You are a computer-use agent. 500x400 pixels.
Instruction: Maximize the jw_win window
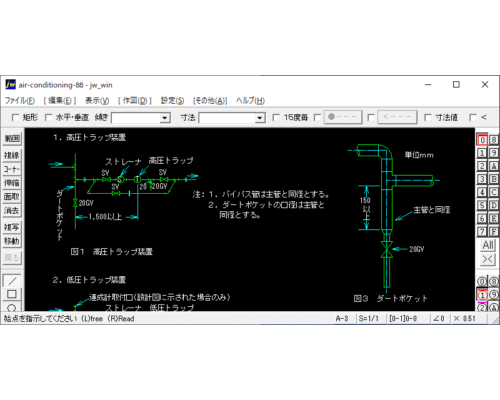(x=456, y=85)
